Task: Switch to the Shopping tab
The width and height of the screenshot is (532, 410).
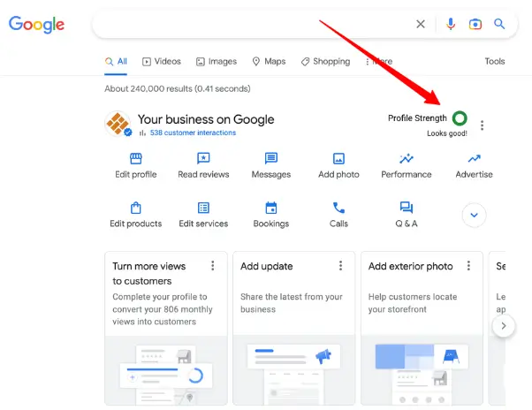Action: pos(325,61)
